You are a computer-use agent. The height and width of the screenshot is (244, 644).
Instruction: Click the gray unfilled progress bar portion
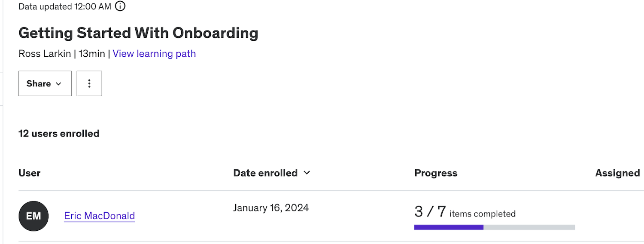pyautogui.click(x=529, y=227)
